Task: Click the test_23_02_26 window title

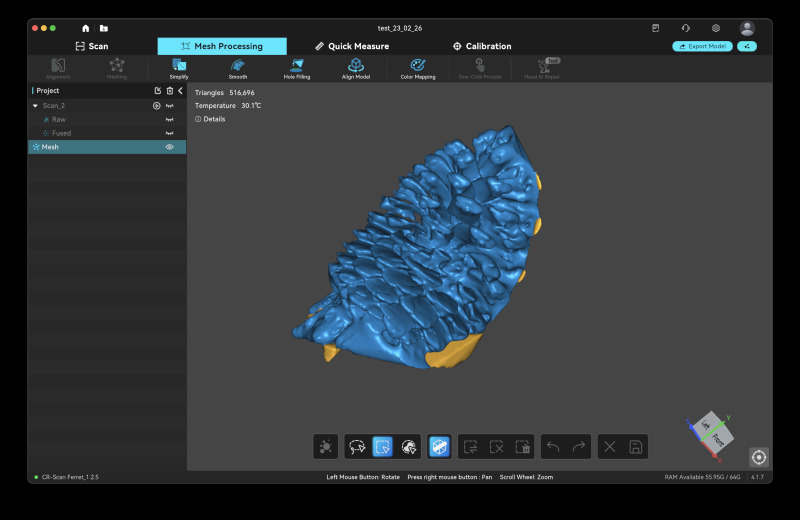Action: 400,28
